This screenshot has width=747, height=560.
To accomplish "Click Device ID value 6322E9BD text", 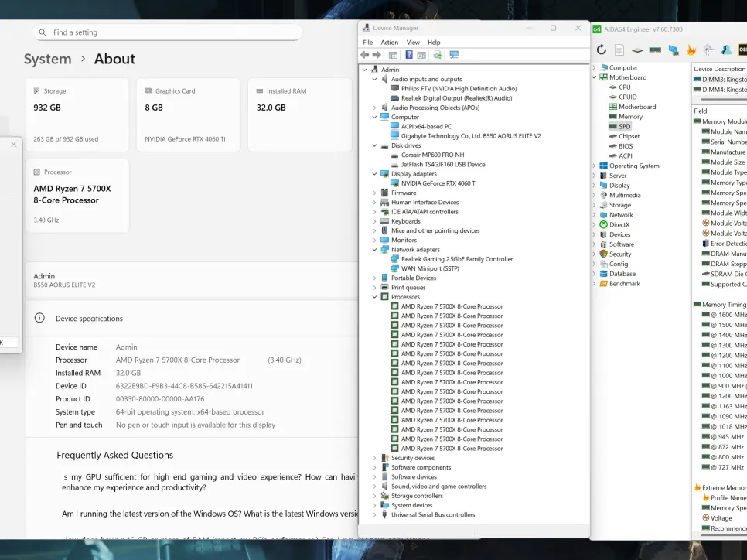I will click(184, 386).
